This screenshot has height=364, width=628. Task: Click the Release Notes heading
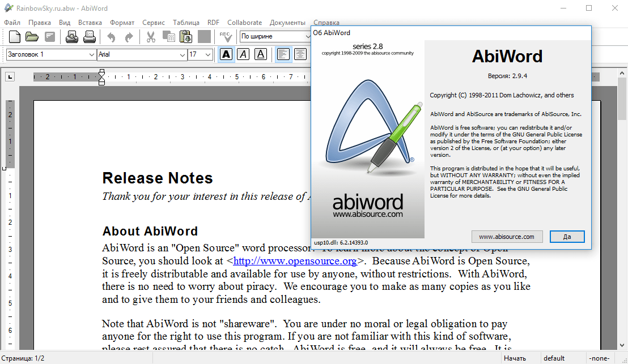(158, 178)
